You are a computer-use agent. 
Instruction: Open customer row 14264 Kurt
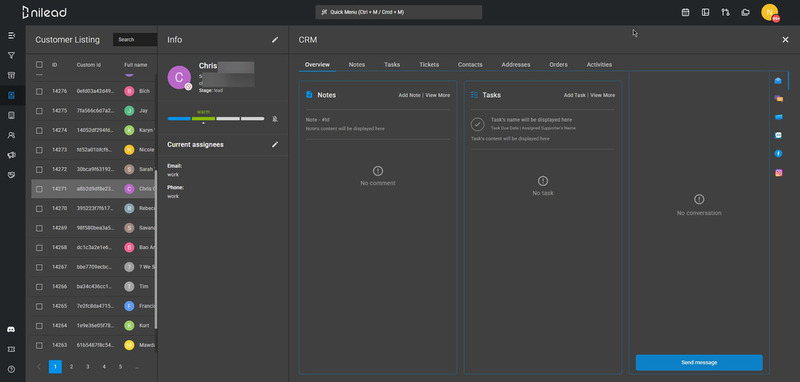tap(94, 325)
